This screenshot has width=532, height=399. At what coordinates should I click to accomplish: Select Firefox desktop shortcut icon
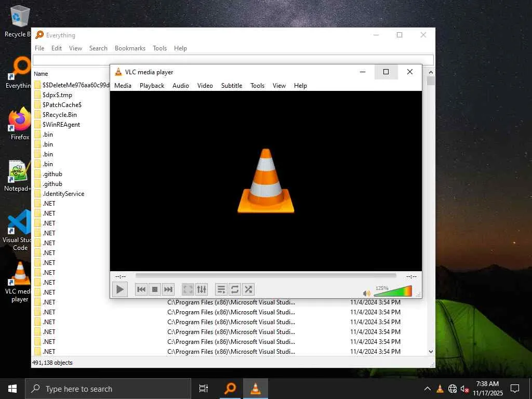[x=19, y=124]
